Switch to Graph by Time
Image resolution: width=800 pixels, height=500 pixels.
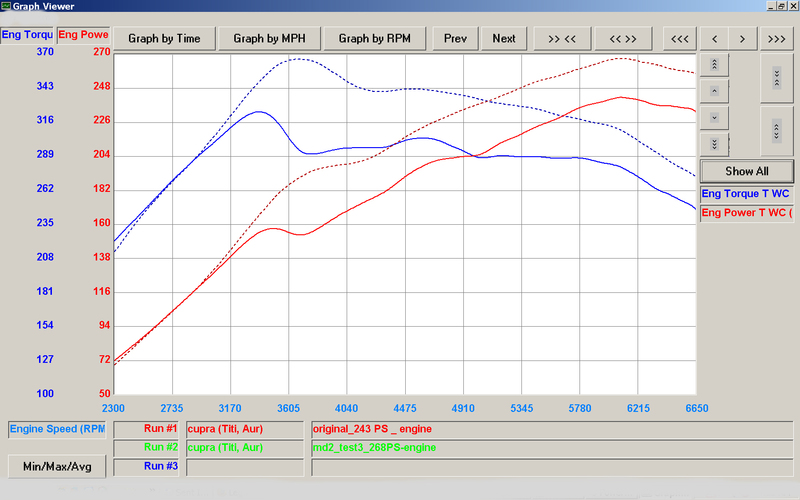tap(164, 39)
